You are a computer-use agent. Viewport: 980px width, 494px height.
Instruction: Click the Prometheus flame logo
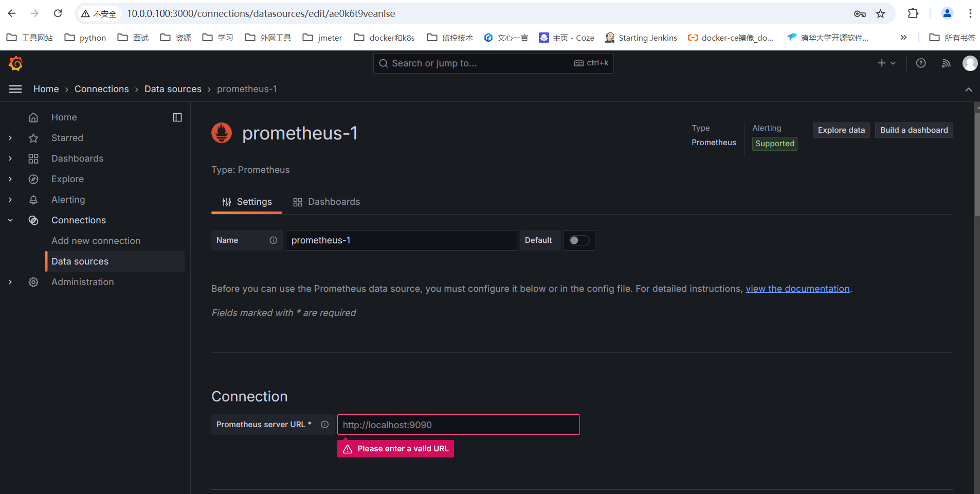point(222,133)
